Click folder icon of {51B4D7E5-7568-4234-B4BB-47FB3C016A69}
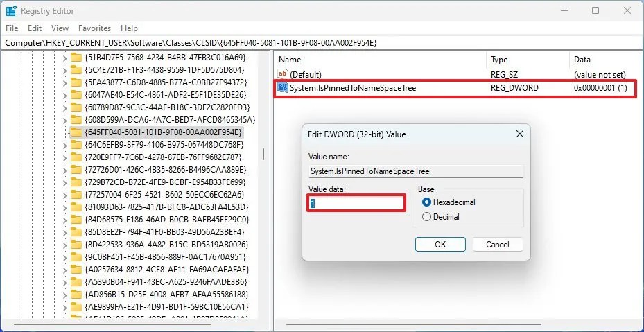The height and width of the screenshot is (332, 644). [76, 57]
